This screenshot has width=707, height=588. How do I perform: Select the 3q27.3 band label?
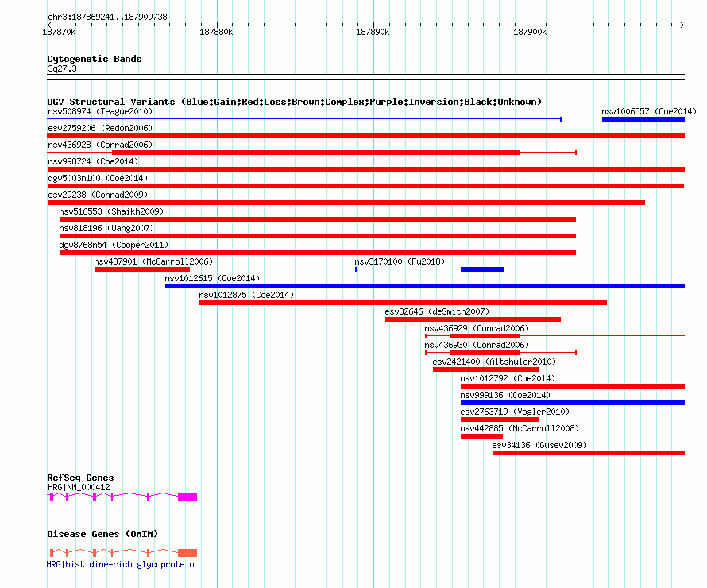click(62, 68)
